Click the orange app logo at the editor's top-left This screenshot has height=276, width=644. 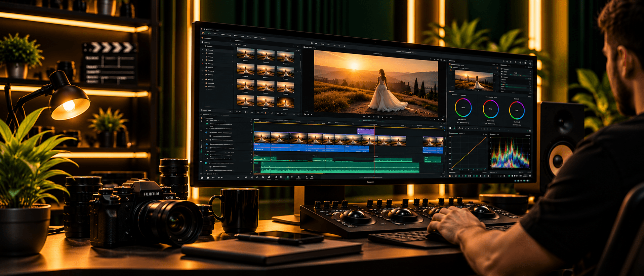tap(203, 33)
